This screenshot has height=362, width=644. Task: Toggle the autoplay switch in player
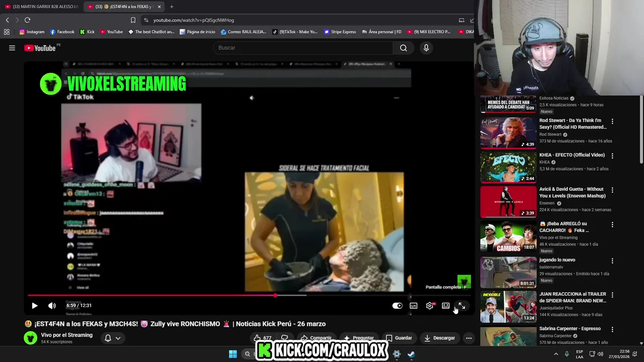397,306
